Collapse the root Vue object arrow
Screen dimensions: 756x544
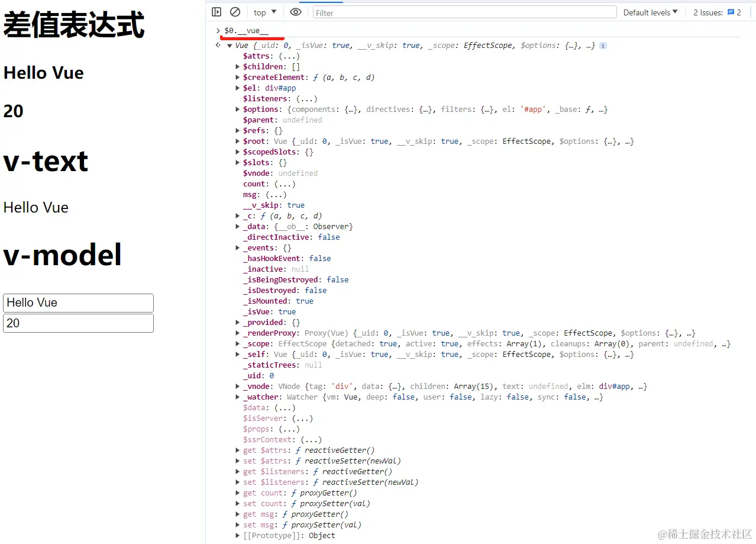[230, 46]
